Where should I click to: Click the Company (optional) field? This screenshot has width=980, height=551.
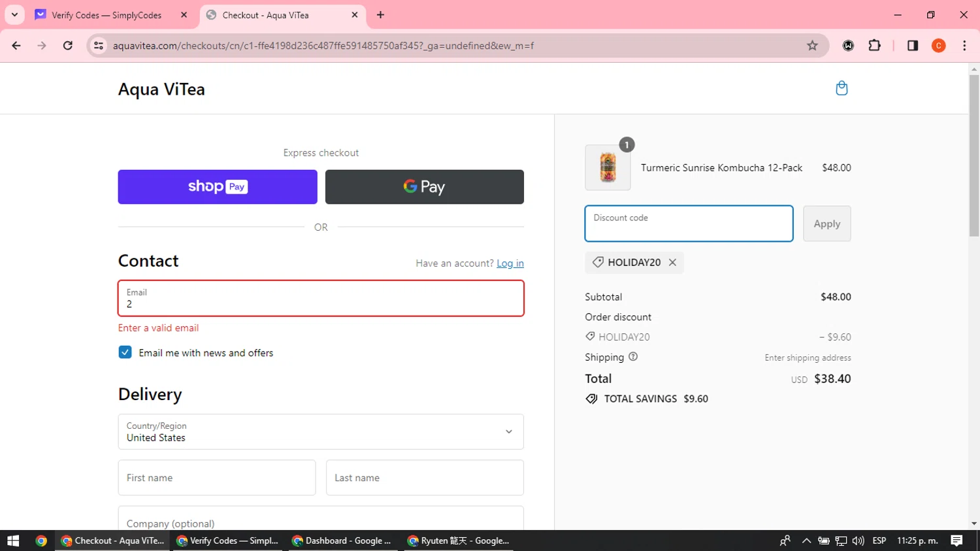point(321,518)
